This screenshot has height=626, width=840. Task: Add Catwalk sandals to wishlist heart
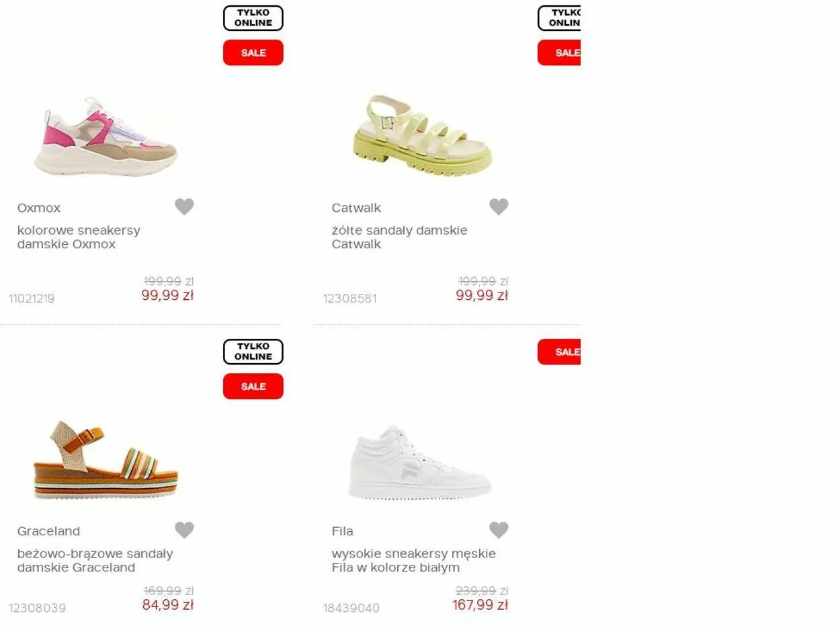(499, 206)
